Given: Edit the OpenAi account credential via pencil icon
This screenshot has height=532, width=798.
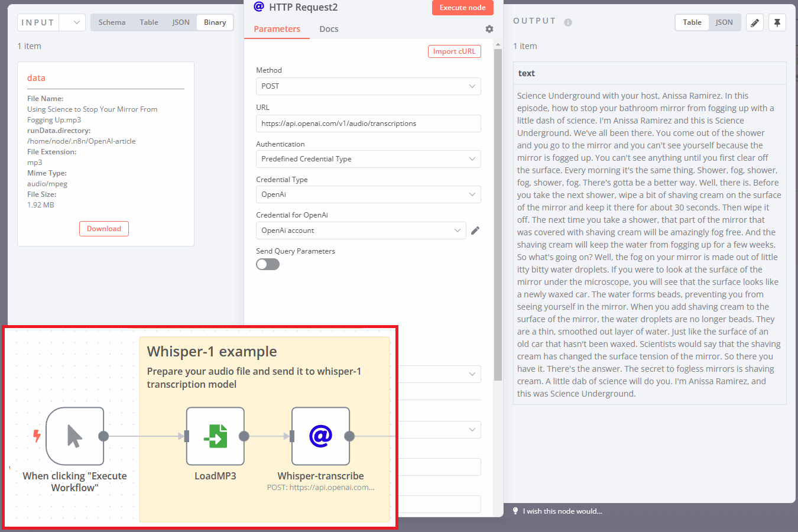Looking at the screenshot, I should pos(475,231).
